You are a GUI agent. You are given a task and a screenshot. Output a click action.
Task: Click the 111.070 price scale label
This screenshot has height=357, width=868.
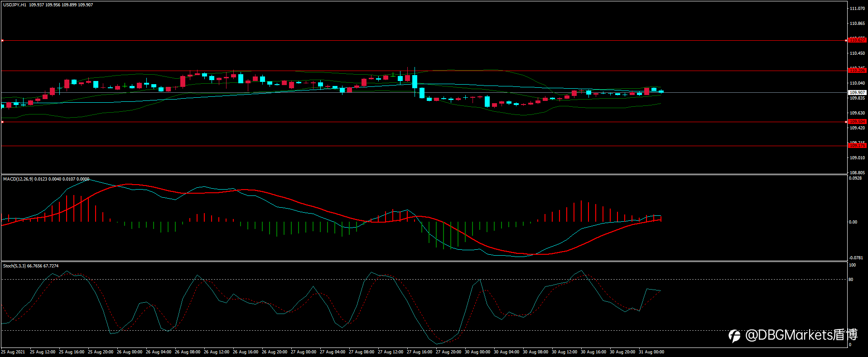857,9
